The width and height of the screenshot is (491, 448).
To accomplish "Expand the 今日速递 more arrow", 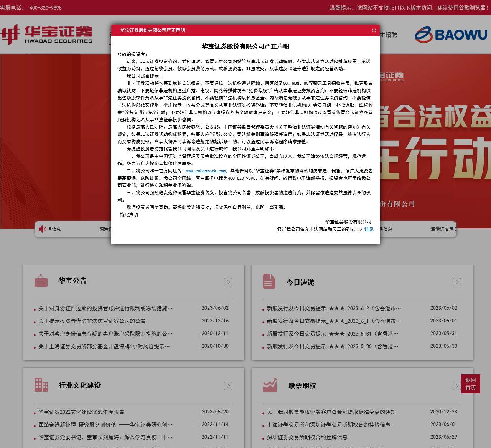I will pyautogui.click(x=457, y=282).
